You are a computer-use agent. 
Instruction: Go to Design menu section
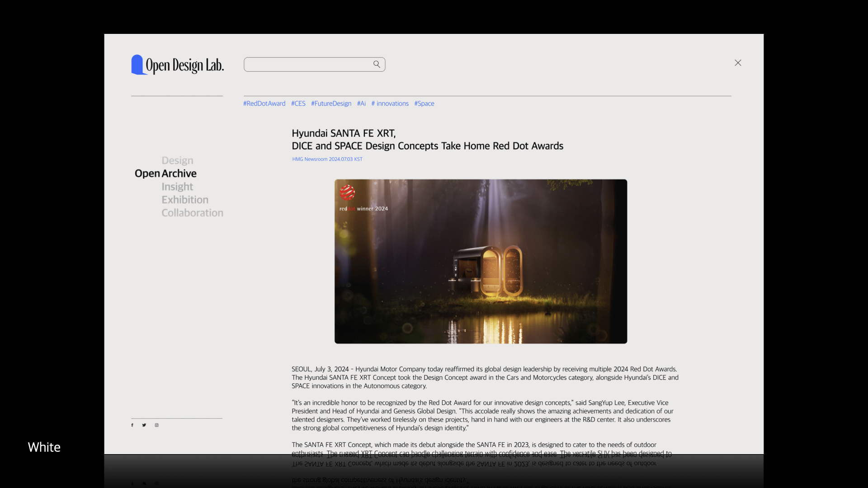click(178, 160)
